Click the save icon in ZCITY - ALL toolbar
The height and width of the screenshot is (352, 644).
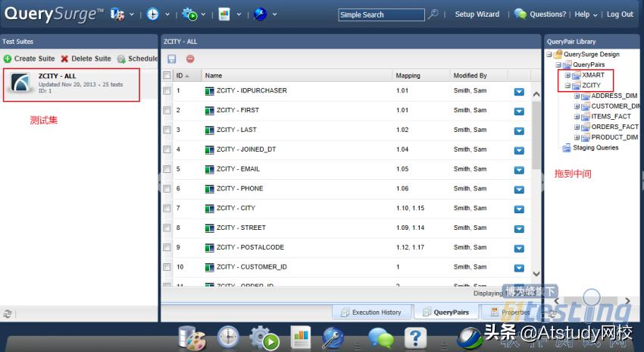[x=172, y=59]
